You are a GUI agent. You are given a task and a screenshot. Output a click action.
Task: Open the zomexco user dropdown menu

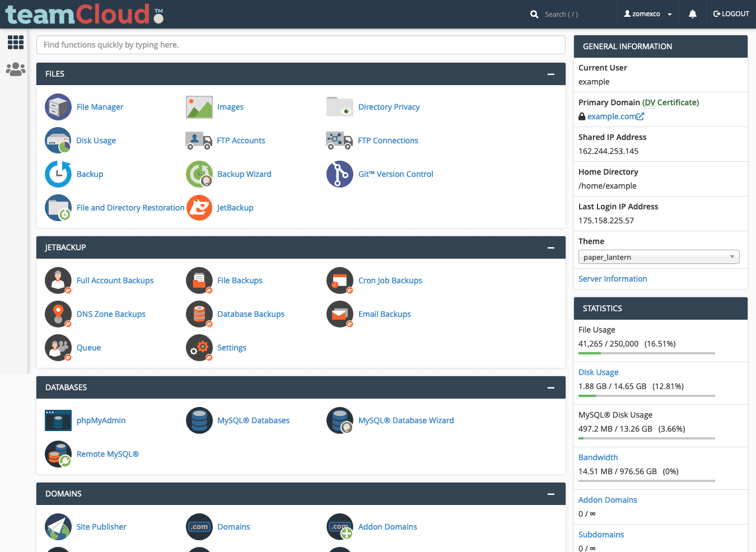(x=648, y=14)
